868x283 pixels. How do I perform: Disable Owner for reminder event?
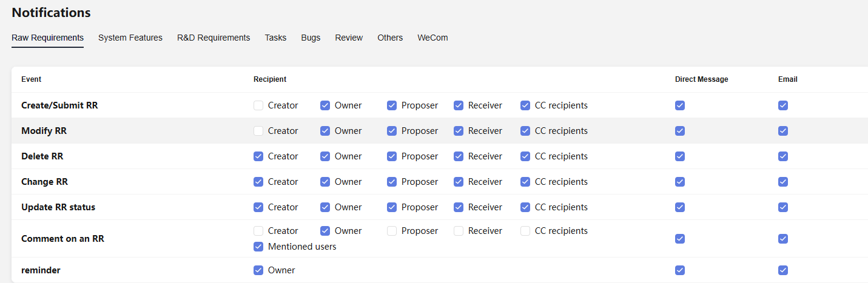[x=258, y=270]
